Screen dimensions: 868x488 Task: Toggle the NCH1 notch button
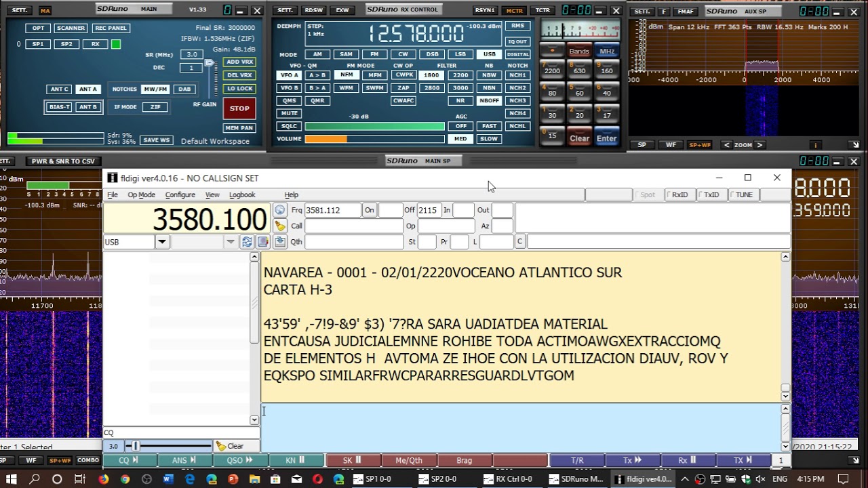click(x=517, y=75)
